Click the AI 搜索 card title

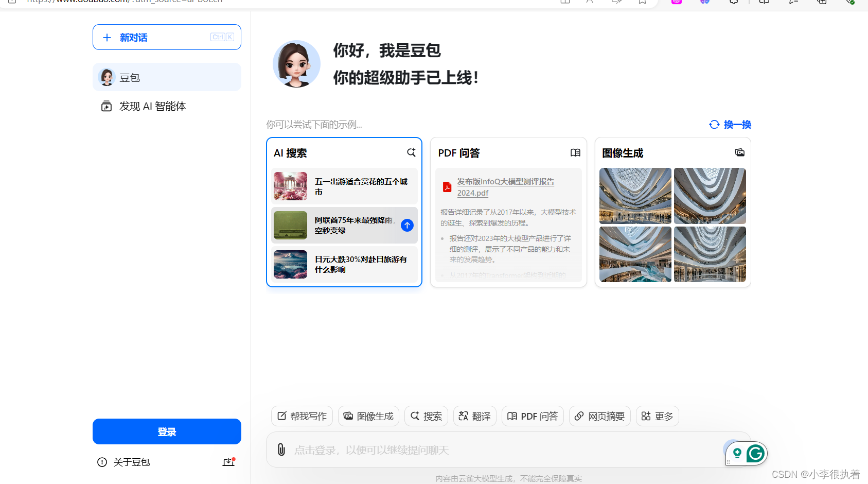click(x=290, y=153)
